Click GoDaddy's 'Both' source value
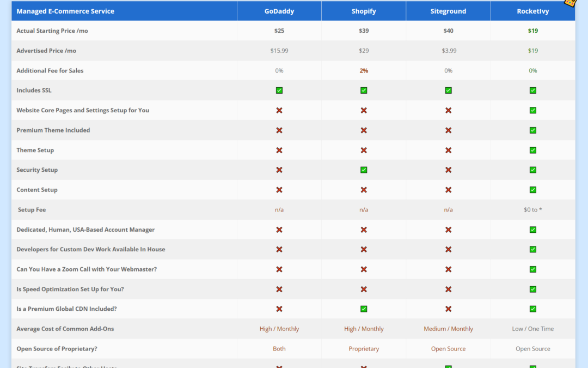Image resolution: width=588 pixels, height=368 pixels. point(279,348)
